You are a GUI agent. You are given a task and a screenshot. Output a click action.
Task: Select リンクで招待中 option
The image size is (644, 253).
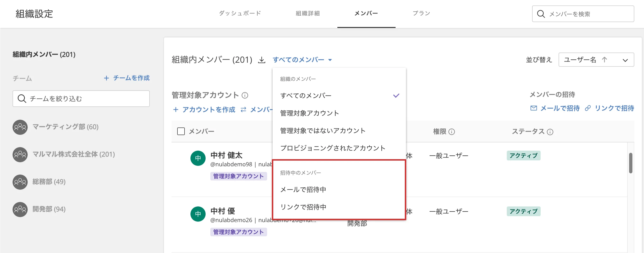click(x=339, y=207)
